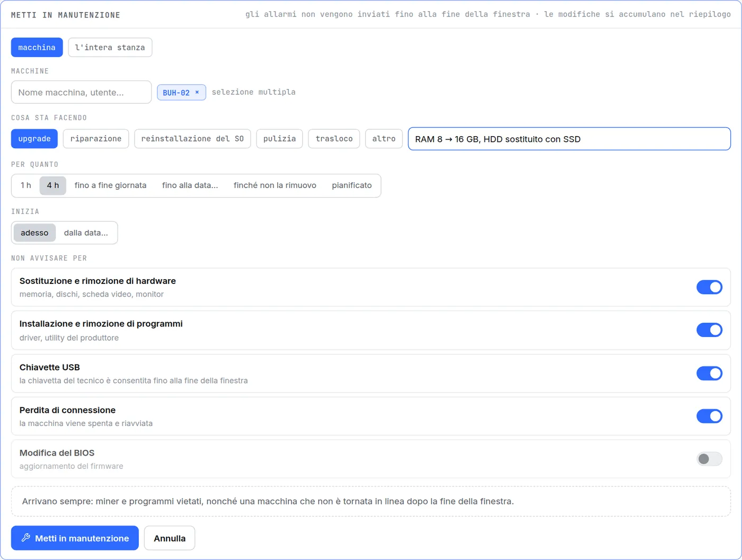Viewport: 742px width, 560px height.
Task: Select l'intera stanza scope
Action: pos(110,47)
